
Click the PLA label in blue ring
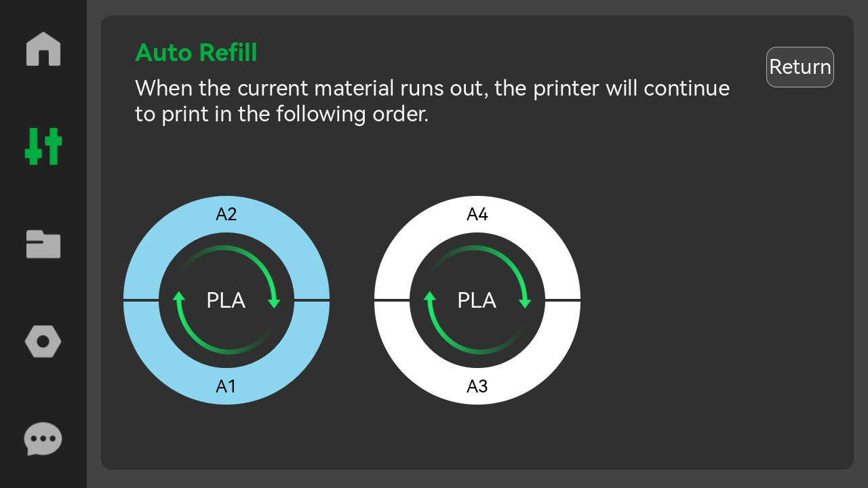[226, 300]
